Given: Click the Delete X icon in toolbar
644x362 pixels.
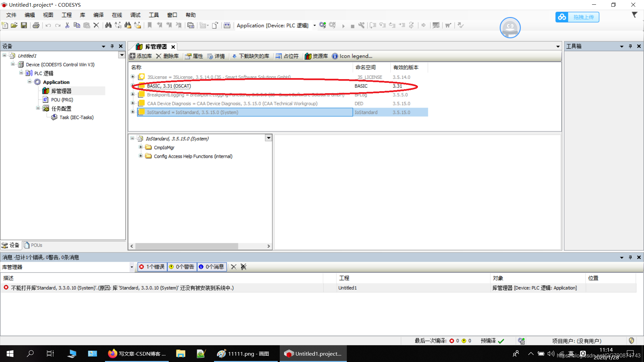Looking at the screenshot, I should tap(96, 25).
